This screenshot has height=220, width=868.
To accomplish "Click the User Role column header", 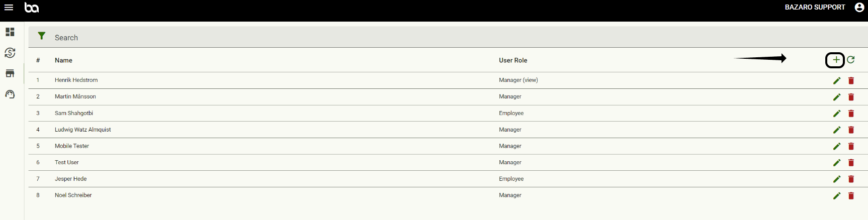I will coord(513,60).
